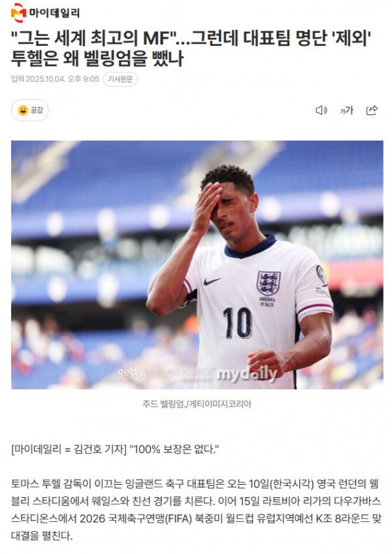Image resolution: width=392 pixels, height=554 pixels.
Task: Open the 마이데일리 publisher name link
Action: pyautogui.click(x=54, y=13)
